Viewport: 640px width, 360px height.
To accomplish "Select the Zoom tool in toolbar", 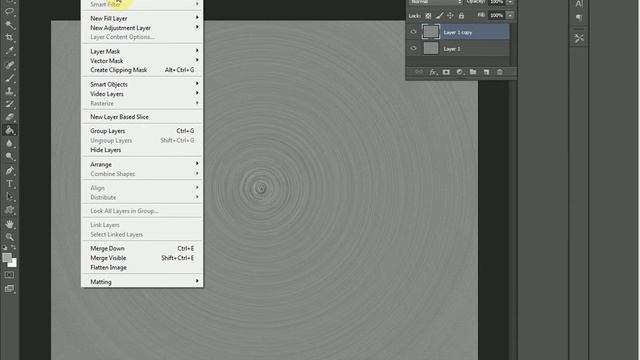I will (9, 237).
